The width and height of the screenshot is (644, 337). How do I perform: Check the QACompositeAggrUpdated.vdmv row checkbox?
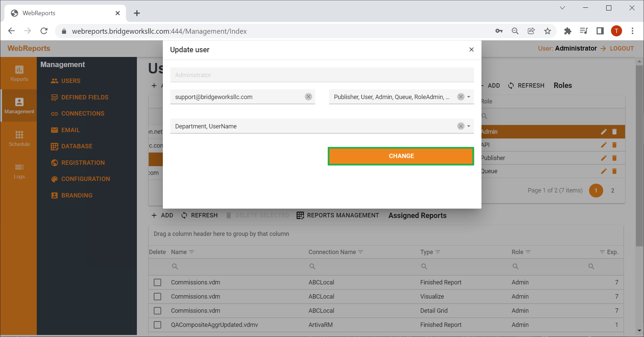click(x=157, y=325)
